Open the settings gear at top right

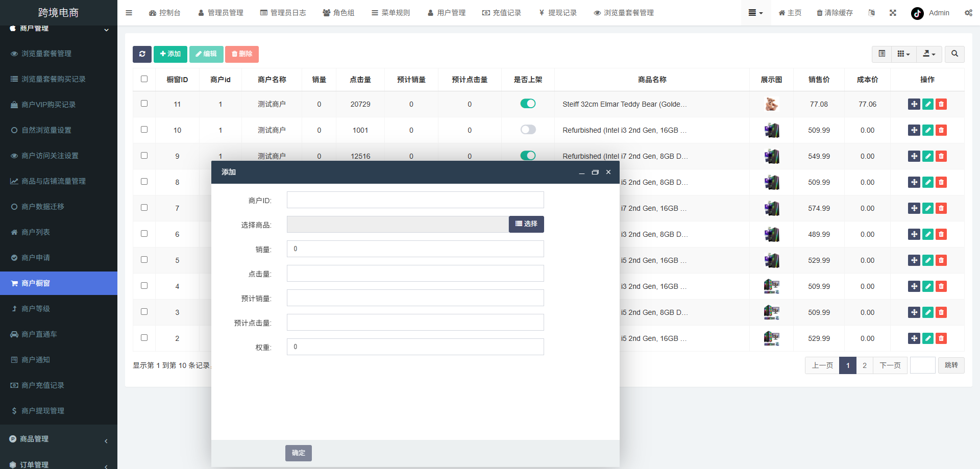point(968,13)
